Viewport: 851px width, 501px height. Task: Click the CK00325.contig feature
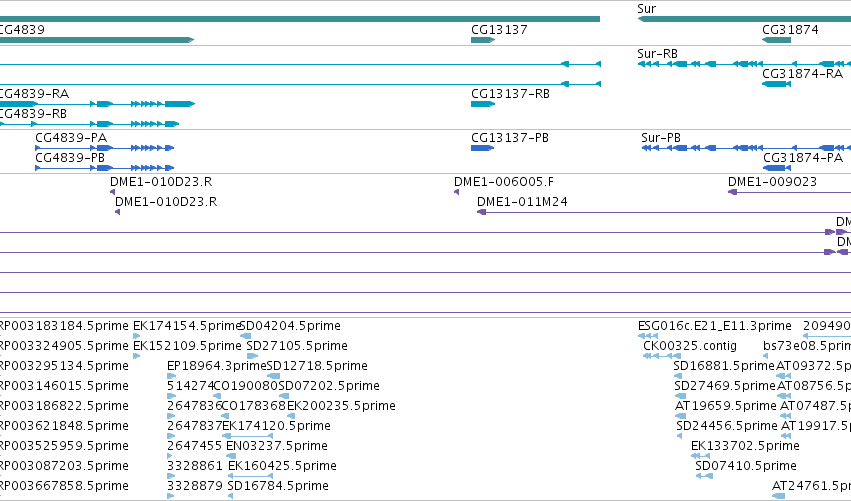662,356
